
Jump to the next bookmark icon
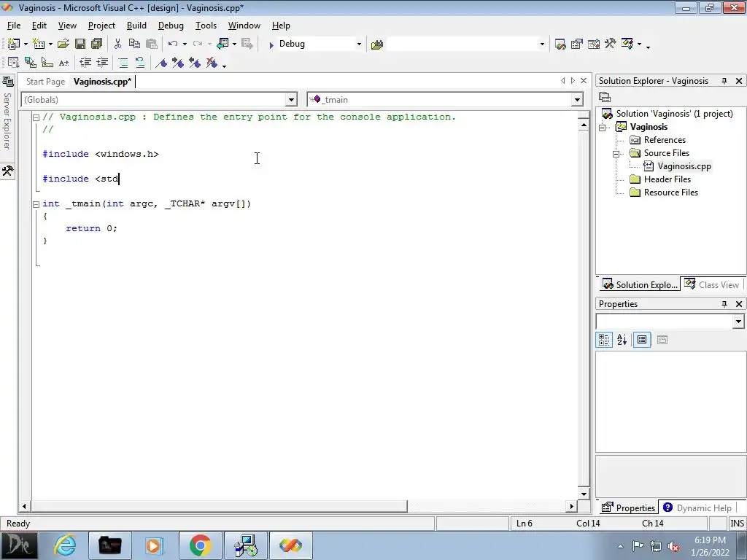[178, 63]
